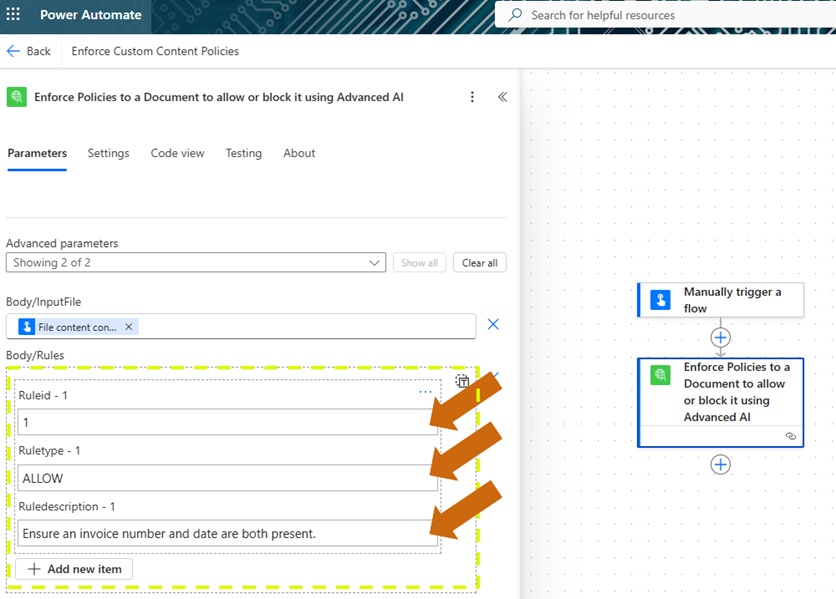Switch Body/Rules array input mode icon
The width and height of the screenshot is (836, 599).
click(x=462, y=381)
